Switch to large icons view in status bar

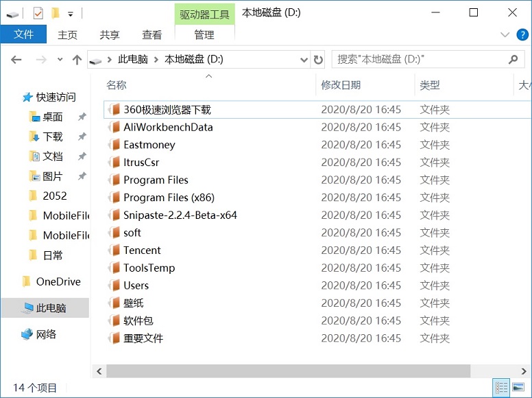518,388
